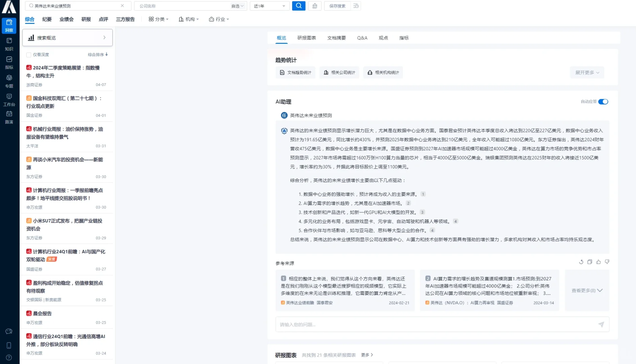Screen dimensions: 636x364
Task: Open the 洞察 section in the sidebar
Action: [9, 26]
